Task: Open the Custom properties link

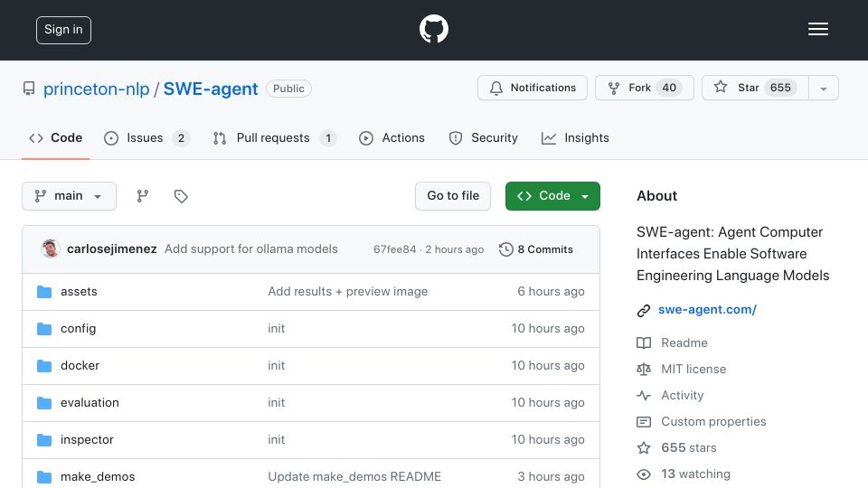Action: [713, 422]
